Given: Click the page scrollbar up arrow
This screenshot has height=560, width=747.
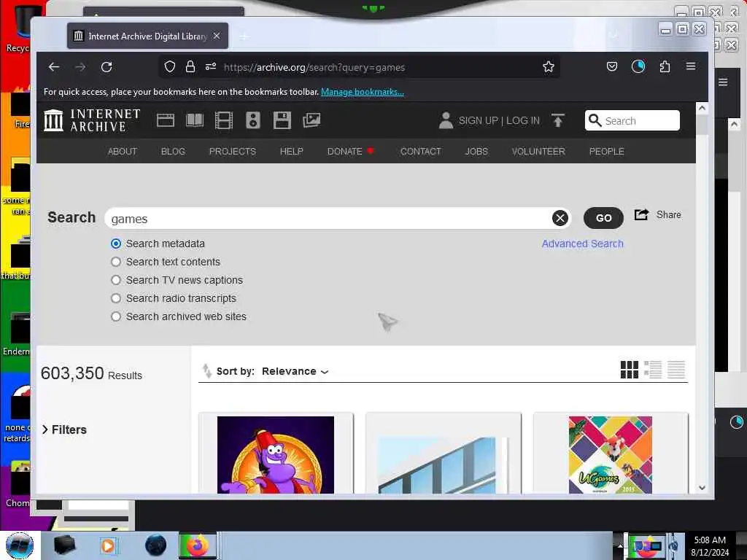Looking at the screenshot, I should [702, 108].
